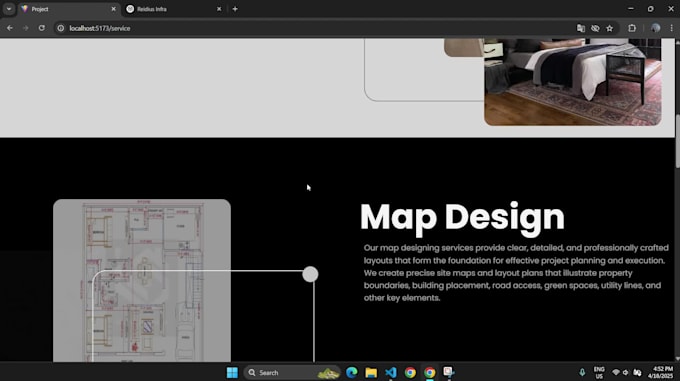Restore down the Chrome window

(x=651, y=9)
